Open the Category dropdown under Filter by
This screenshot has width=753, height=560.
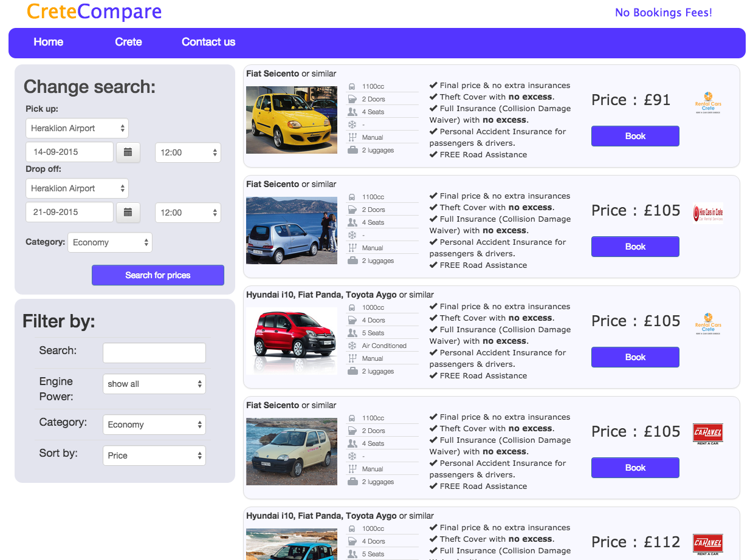point(154,425)
